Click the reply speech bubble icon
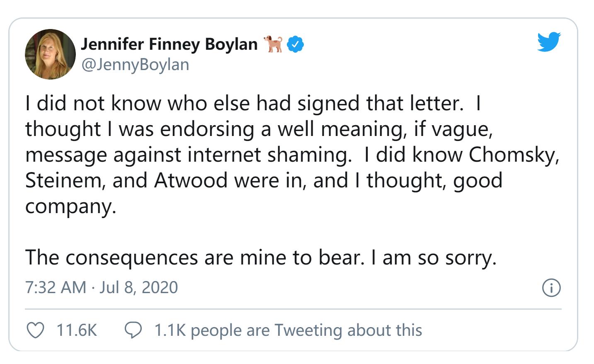This screenshot has width=594, height=364. pos(133,330)
